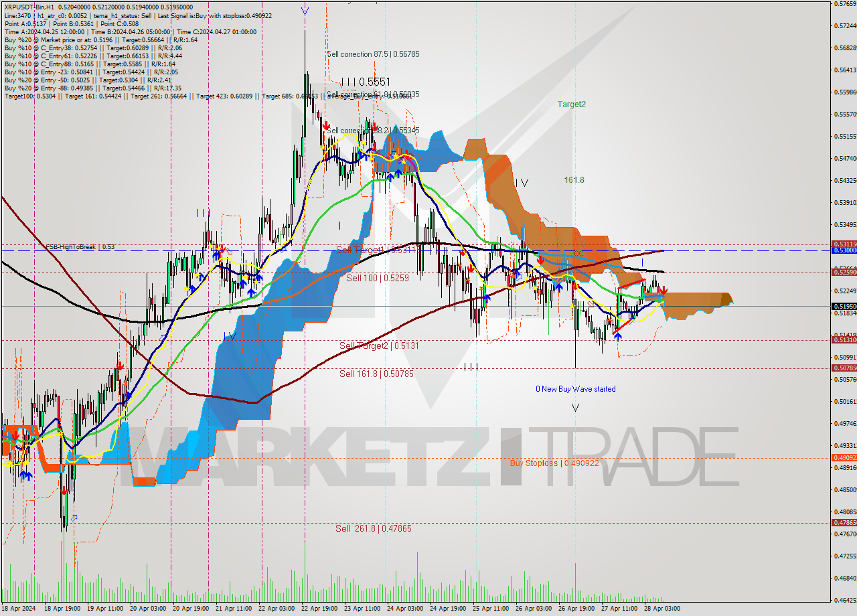Click the 24 Apr 19:00 time label
The height and width of the screenshot is (616, 857).
pyautogui.click(x=448, y=609)
